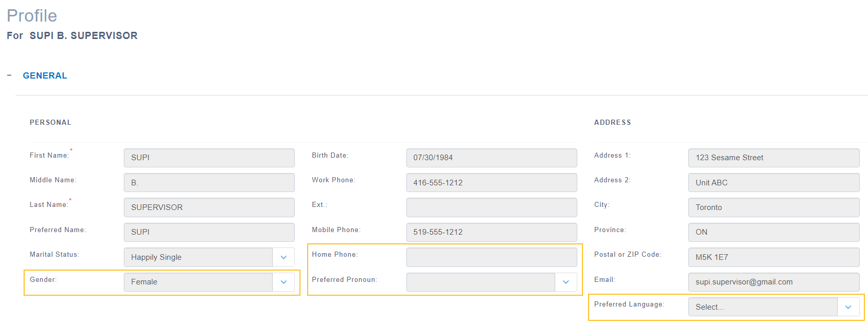Click the Province field
This screenshot has height=324, width=868.
click(x=773, y=232)
